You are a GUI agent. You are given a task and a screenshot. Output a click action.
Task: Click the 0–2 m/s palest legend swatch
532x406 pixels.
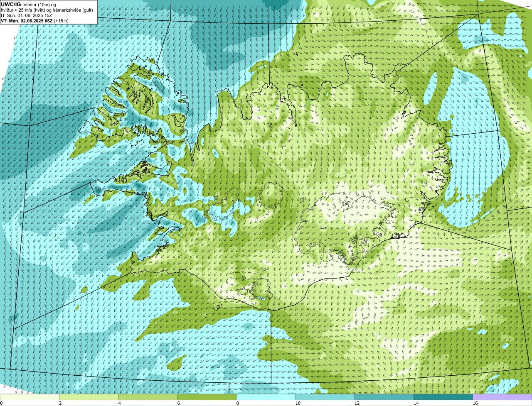pyautogui.click(x=30, y=397)
